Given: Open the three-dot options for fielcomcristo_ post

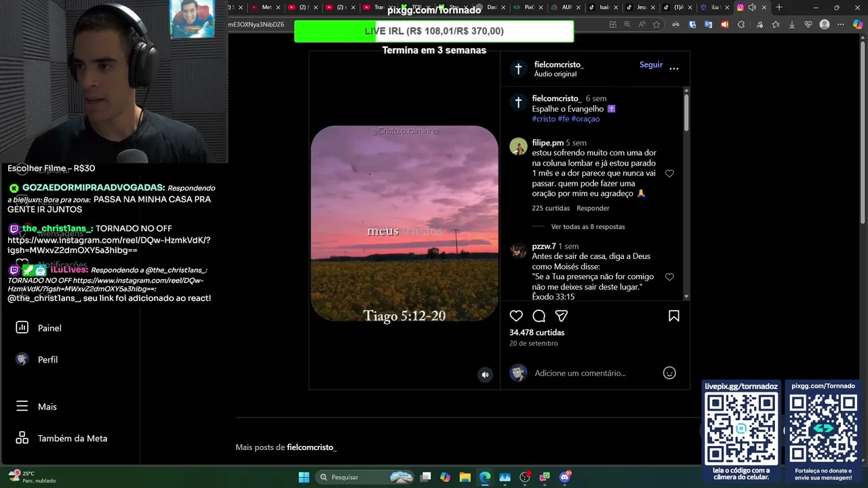Looking at the screenshot, I should tap(674, 68).
